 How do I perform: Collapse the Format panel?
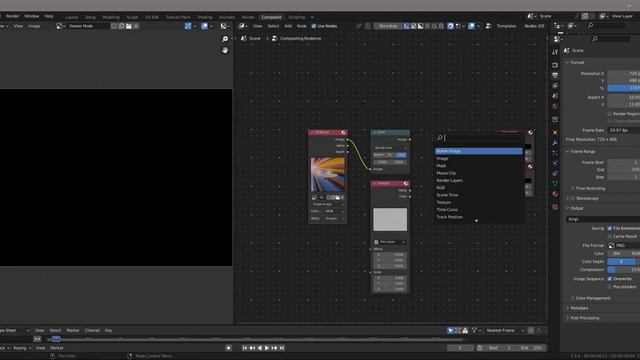point(577,62)
